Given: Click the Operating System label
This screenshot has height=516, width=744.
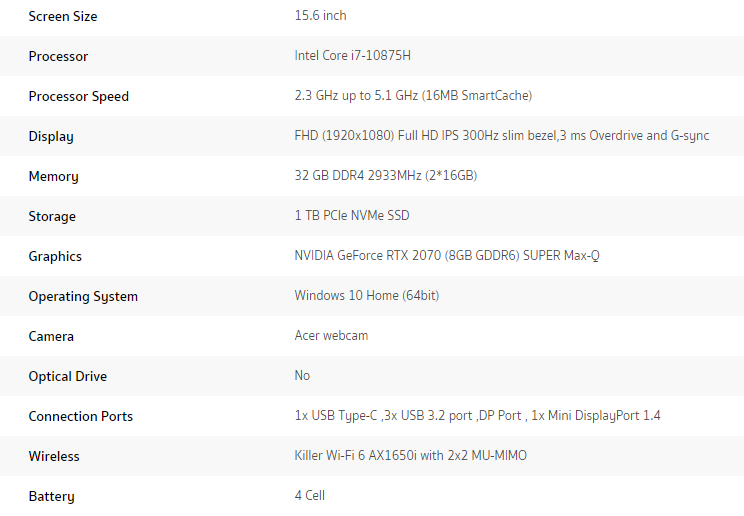Looking at the screenshot, I should [83, 296].
